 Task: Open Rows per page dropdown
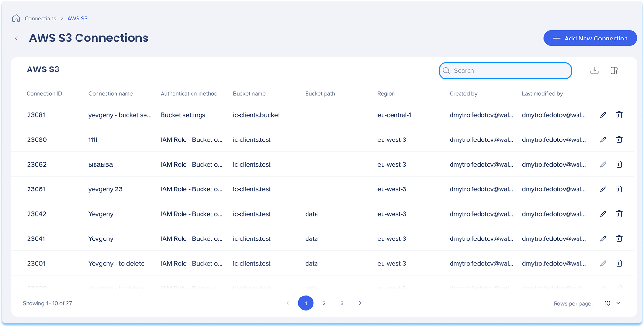612,303
